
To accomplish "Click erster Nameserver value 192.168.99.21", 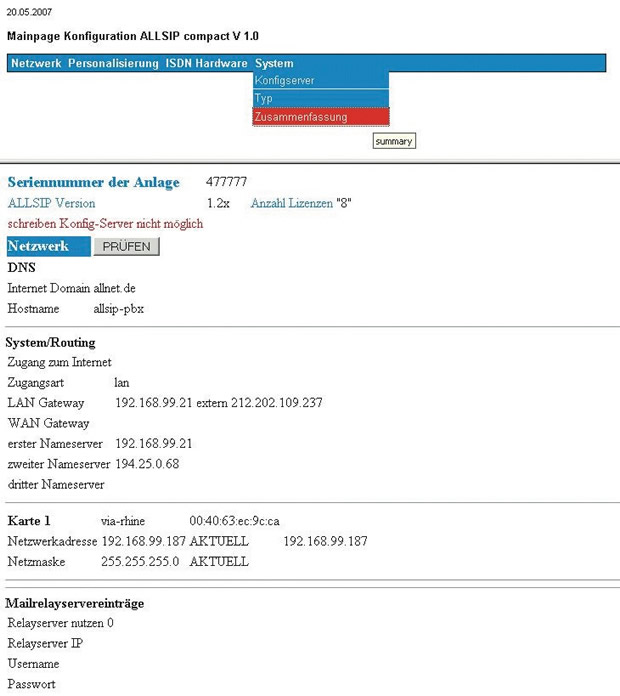I will click(154, 443).
